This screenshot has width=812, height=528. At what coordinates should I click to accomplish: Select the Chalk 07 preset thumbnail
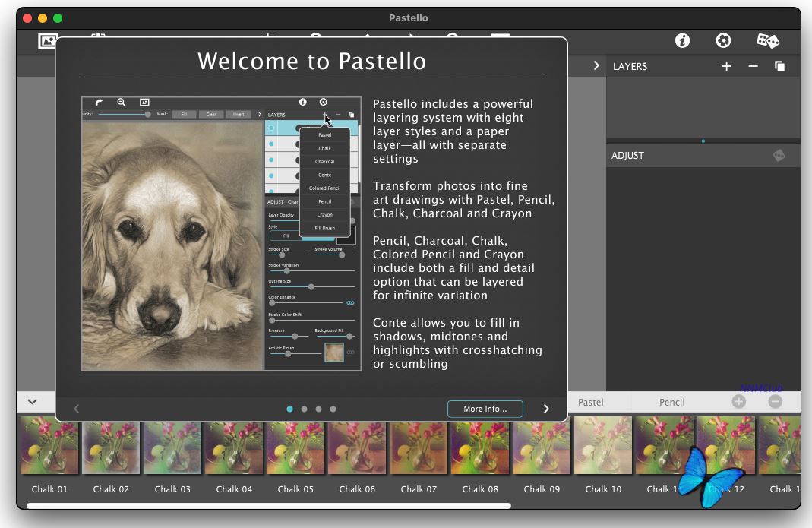click(419, 446)
